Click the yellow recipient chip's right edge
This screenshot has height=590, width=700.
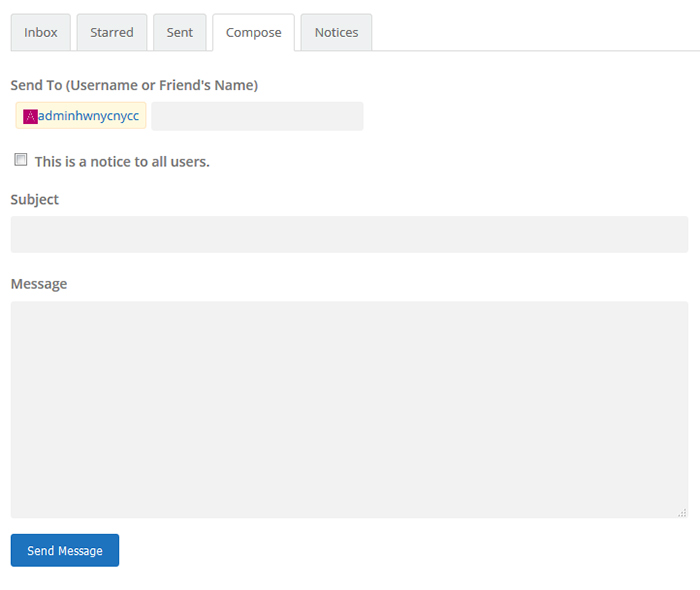[143, 116]
